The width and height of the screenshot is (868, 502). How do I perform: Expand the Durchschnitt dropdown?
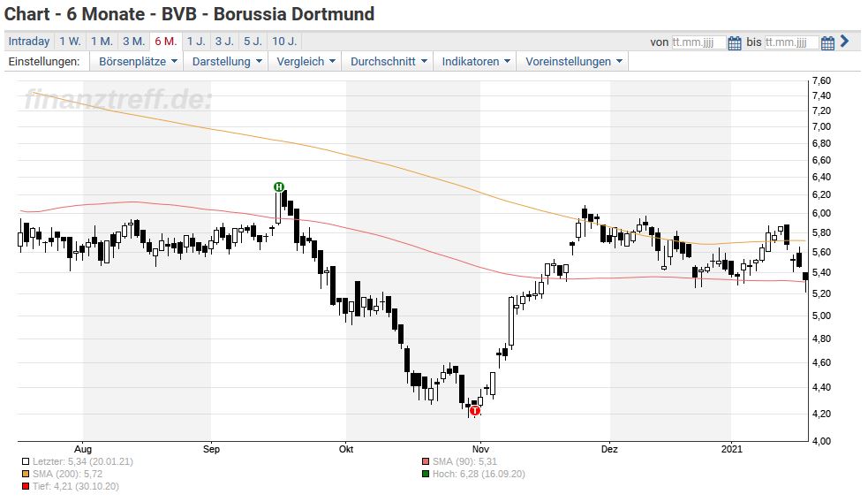388,62
